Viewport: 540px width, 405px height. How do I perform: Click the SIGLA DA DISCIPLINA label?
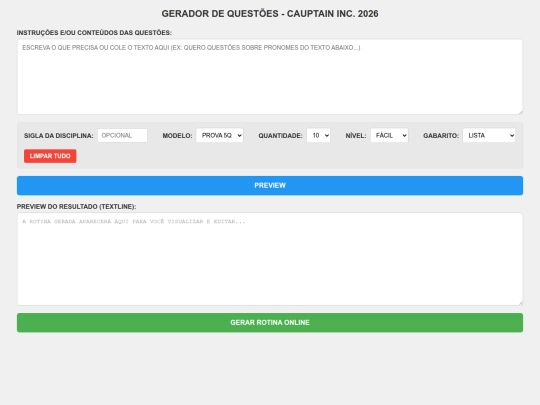tap(59, 136)
